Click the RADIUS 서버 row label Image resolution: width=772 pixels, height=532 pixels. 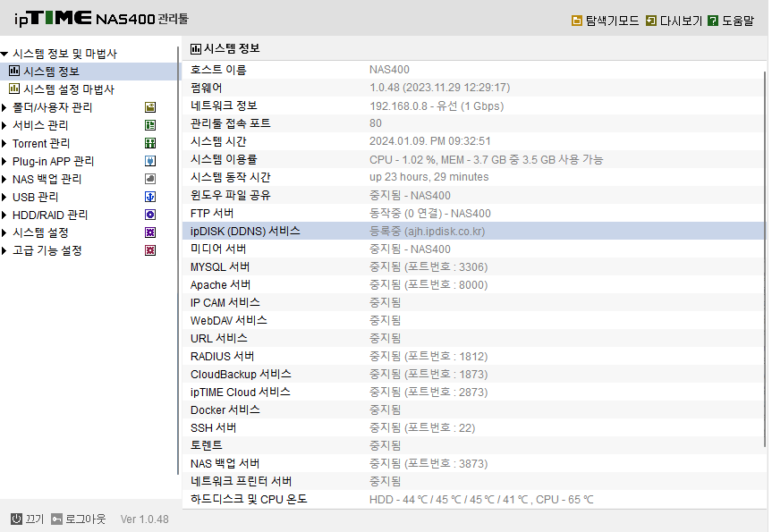[x=223, y=357]
